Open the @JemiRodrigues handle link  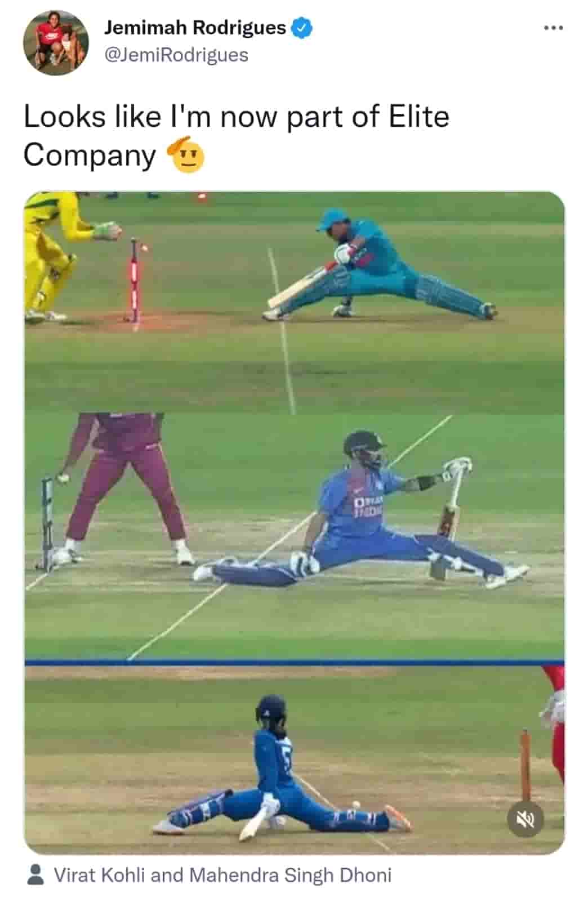click(176, 55)
